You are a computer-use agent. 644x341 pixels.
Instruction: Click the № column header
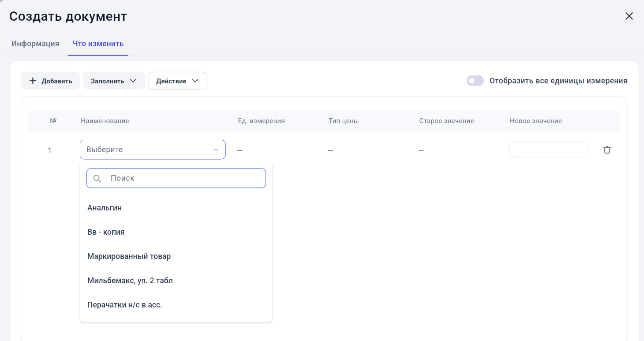(x=53, y=121)
